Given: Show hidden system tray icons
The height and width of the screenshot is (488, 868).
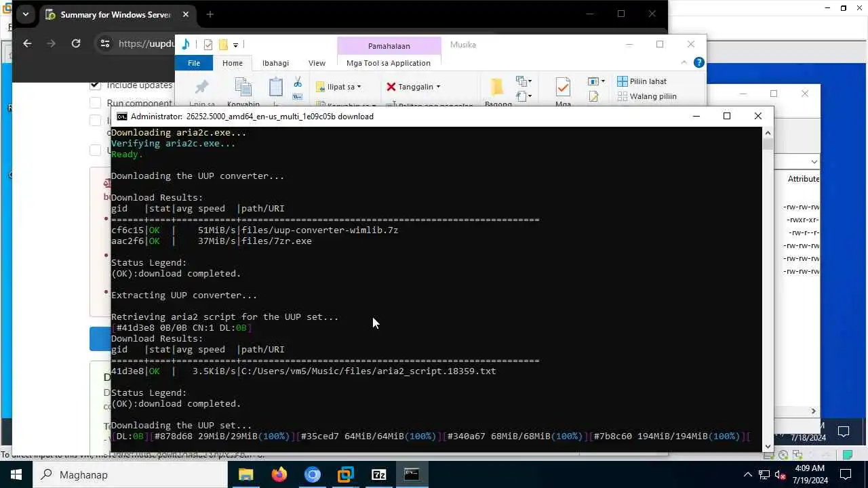Looking at the screenshot, I should (748, 474).
